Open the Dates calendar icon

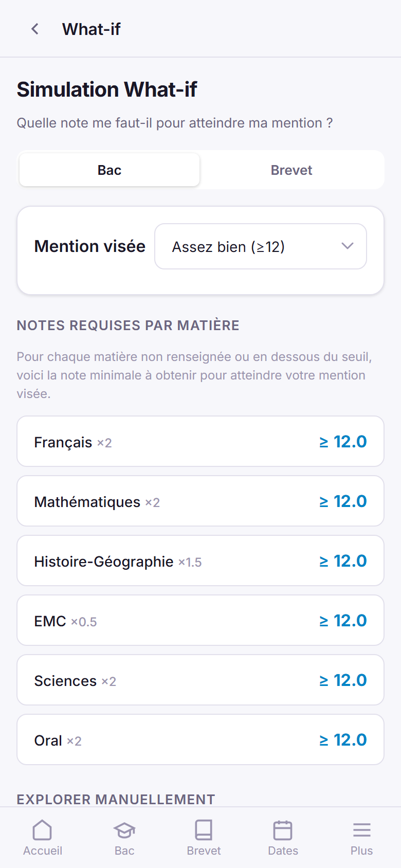pyautogui.click(x=283, y=830)
